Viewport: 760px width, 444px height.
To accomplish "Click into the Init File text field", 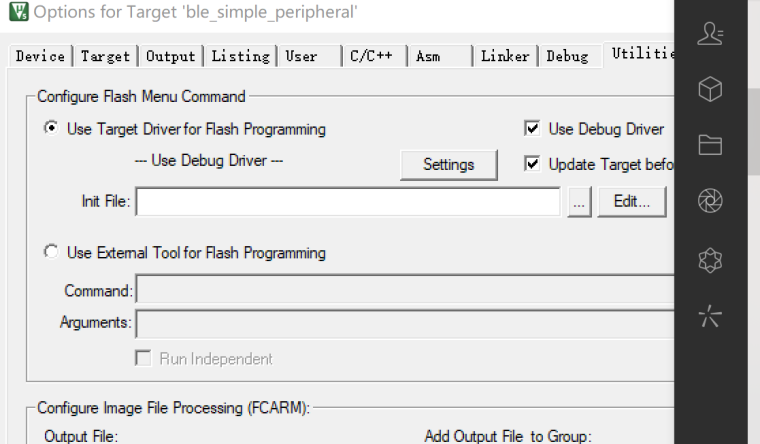I will (347, 202).
